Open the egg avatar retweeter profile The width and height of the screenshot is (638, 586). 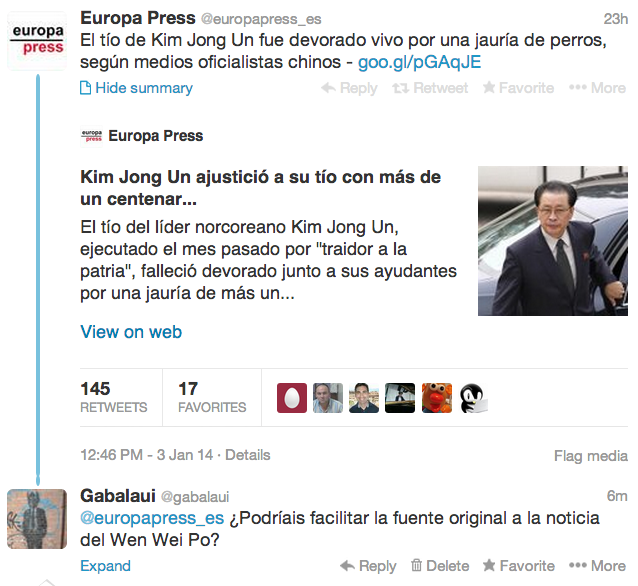pyautogui.click(x=292, y=398)
